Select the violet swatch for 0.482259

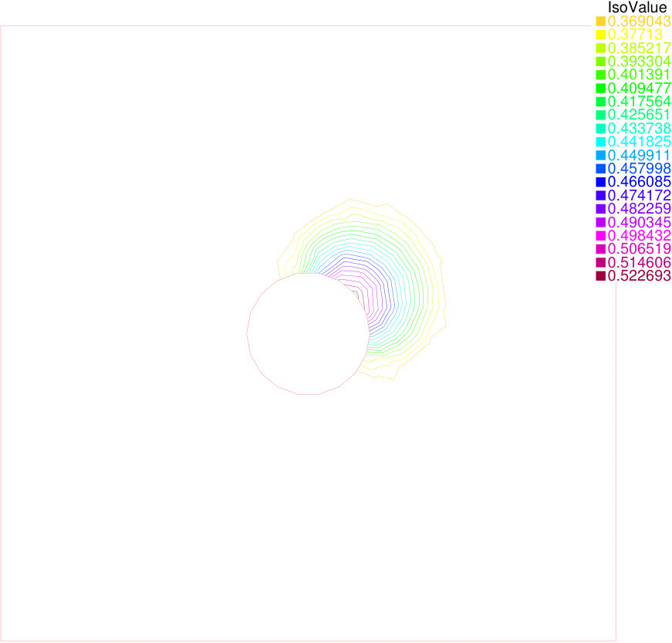[600, 209]
